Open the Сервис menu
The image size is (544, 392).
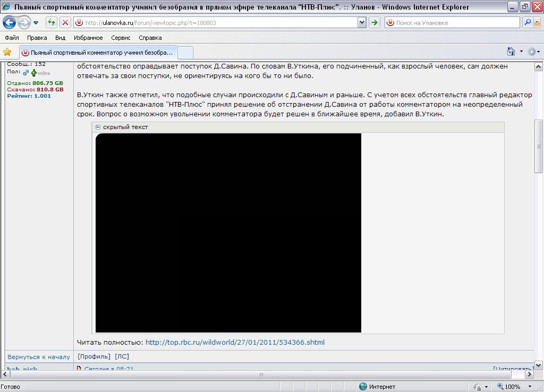(x=121, y=38)
